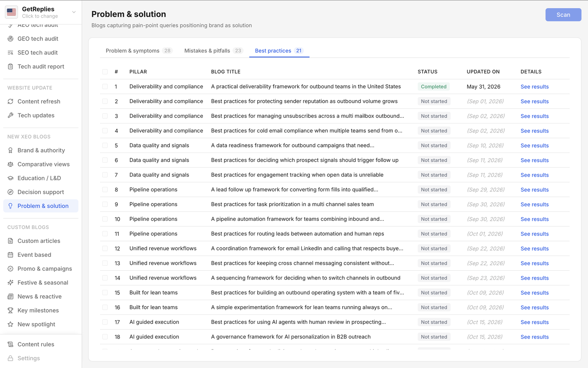588x368 pixels.
Task: Tick the checkbox for row 8
Action: point(105,190)
